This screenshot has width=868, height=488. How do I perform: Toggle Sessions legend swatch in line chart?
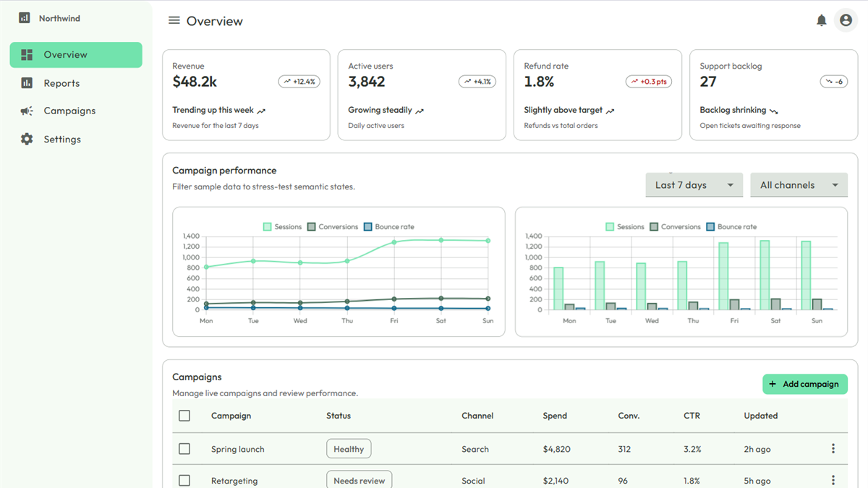(267, 226)
